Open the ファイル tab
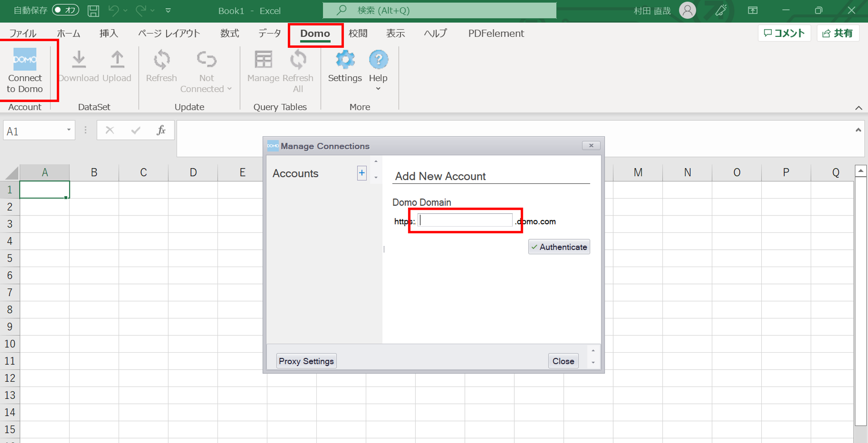This screenshot has height=443, width=868. 23,33
